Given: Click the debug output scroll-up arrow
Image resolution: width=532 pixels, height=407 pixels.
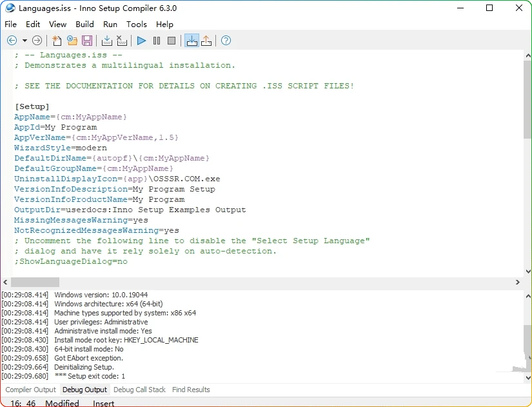Looking at the screenshot, I should click(528, 296).
